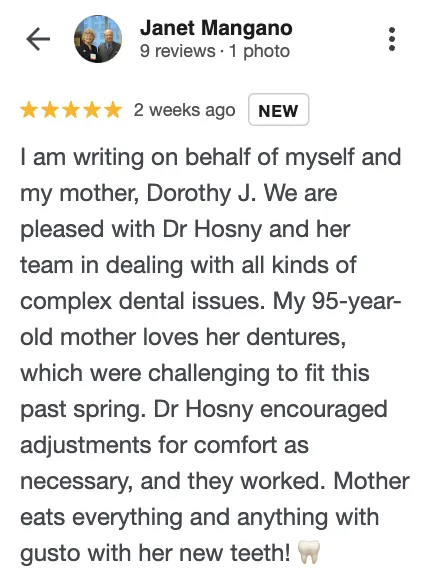Select the second gold star
The image size is (430, 586).
[x=50, y=110]
